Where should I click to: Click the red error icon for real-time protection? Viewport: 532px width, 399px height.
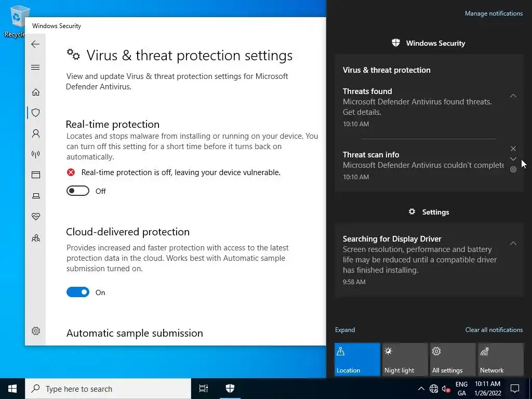[x=71, y=172]
